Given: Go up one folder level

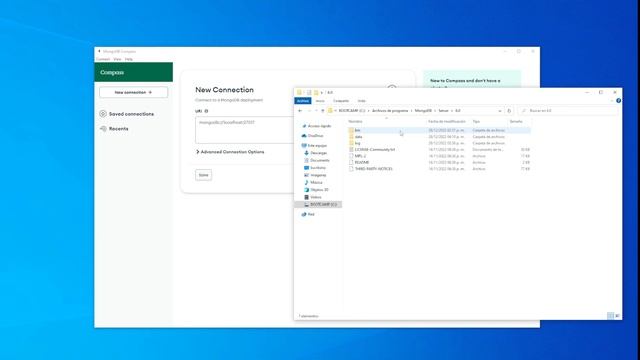Looking at the screenshot, I should pyautogui.click(x=322, y=111).
